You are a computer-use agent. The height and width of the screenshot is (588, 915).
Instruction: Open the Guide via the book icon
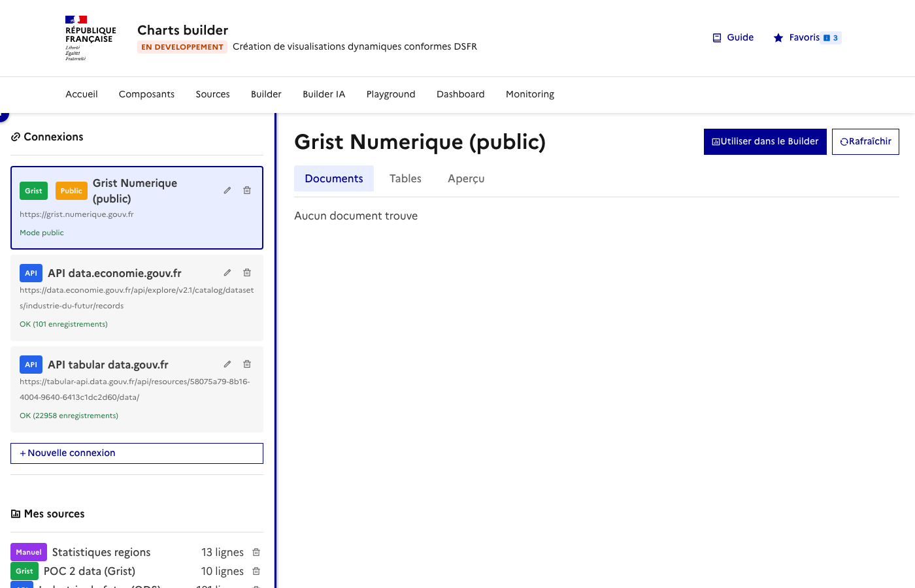pos(716,37)
